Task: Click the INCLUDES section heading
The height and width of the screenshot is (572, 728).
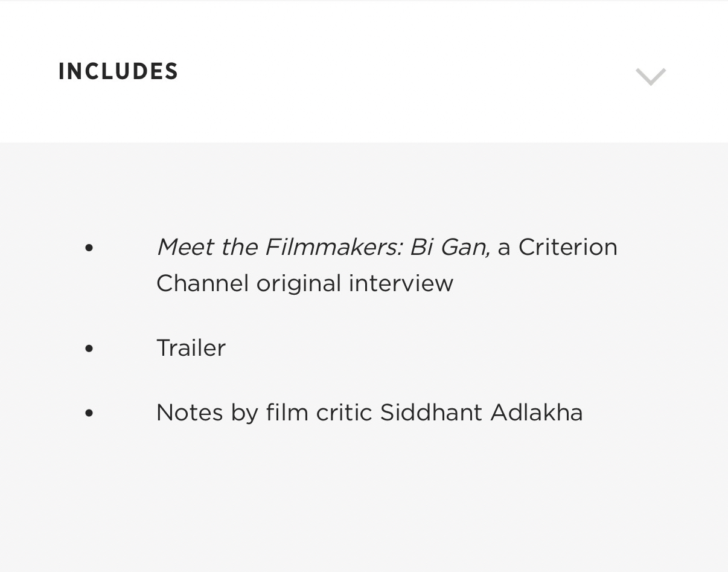Action: click(118, 71)
